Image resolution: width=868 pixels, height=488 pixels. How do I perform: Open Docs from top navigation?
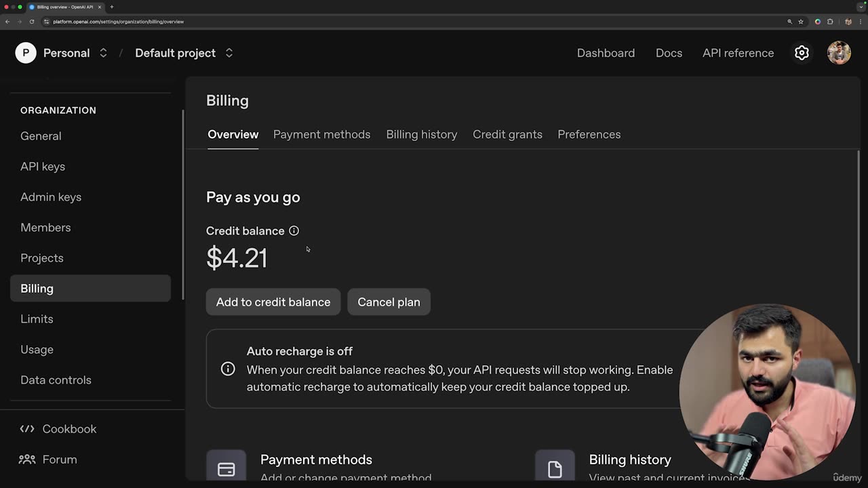tap(669, 53)
